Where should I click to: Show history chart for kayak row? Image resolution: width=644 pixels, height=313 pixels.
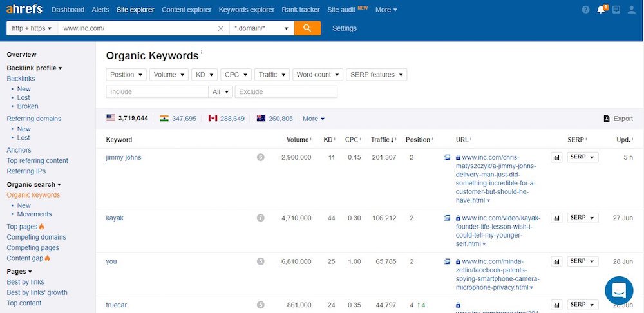556,218
